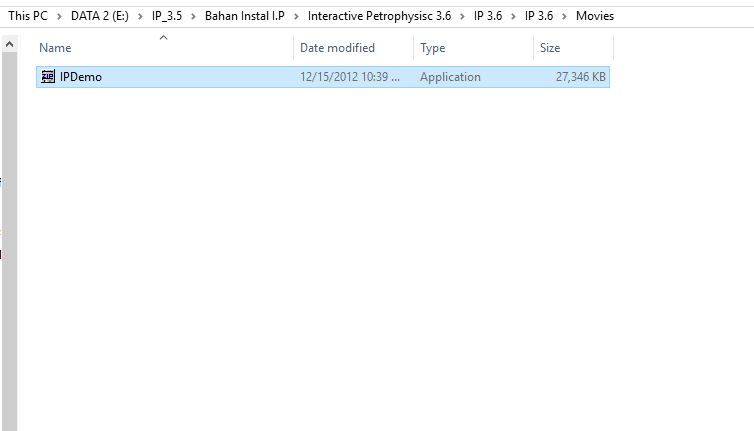754x431 pixels.
Task: Open Interactive Petrophysisc 3.6 breadcrumb folder
Action: [379, 16]
